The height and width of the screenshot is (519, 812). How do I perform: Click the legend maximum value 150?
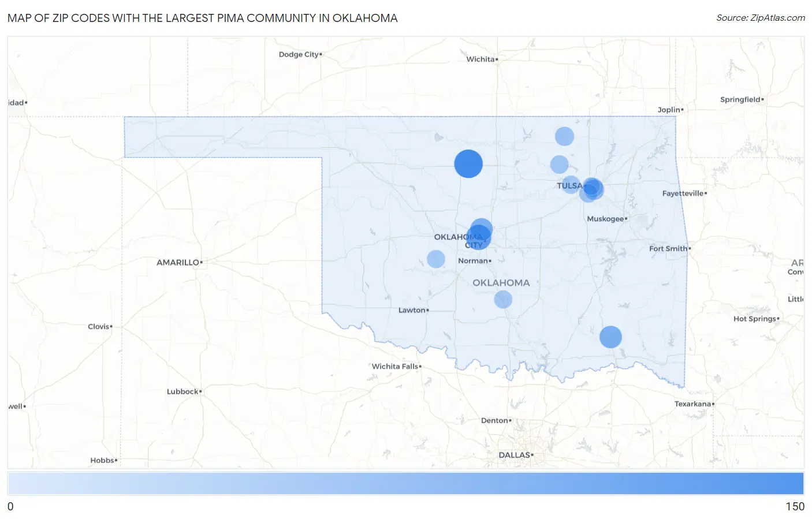click(x=795, y=506)
